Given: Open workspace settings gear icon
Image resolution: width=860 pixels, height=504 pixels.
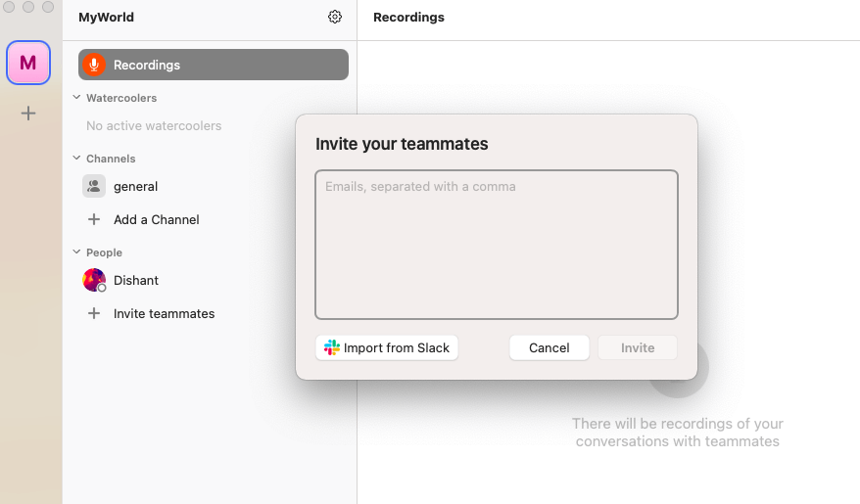Looking at the screenshot, I should coord(335,17).
